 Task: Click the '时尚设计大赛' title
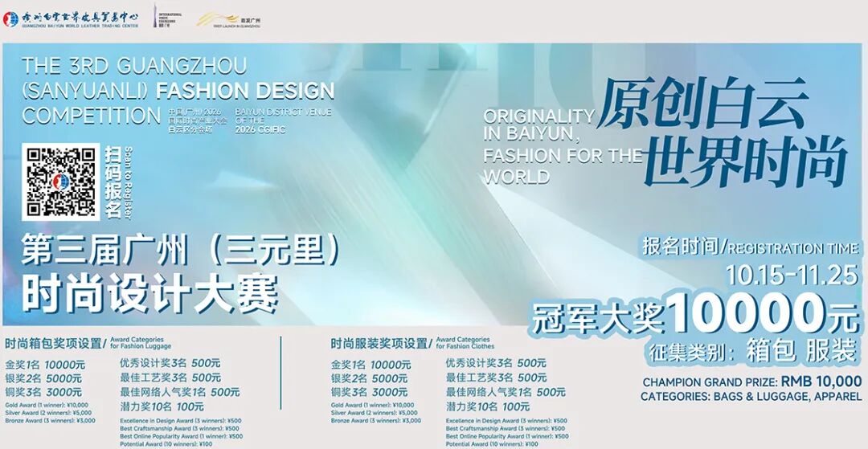coord(149,293)
